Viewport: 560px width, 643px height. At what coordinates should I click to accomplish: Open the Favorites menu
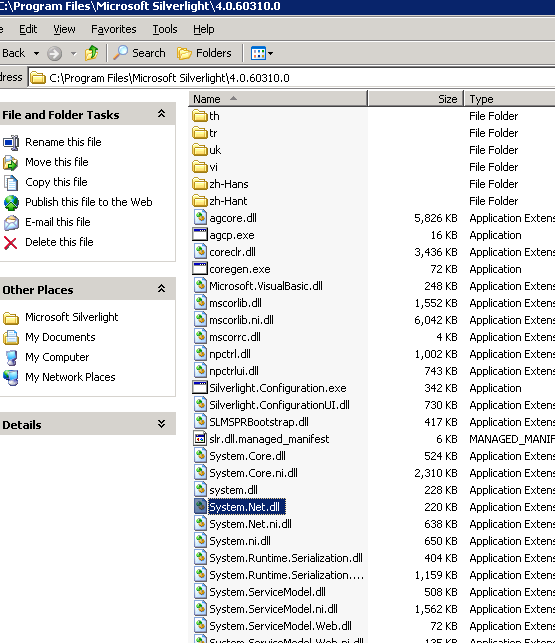[114, 29]
